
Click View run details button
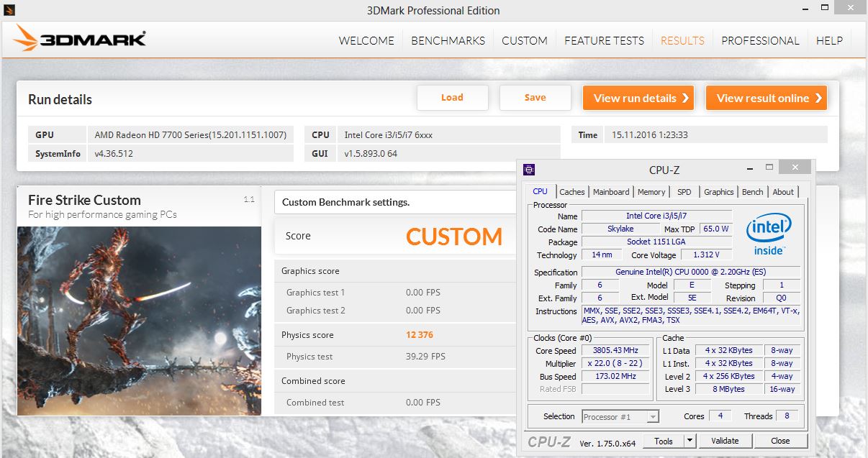click(638, 98)
